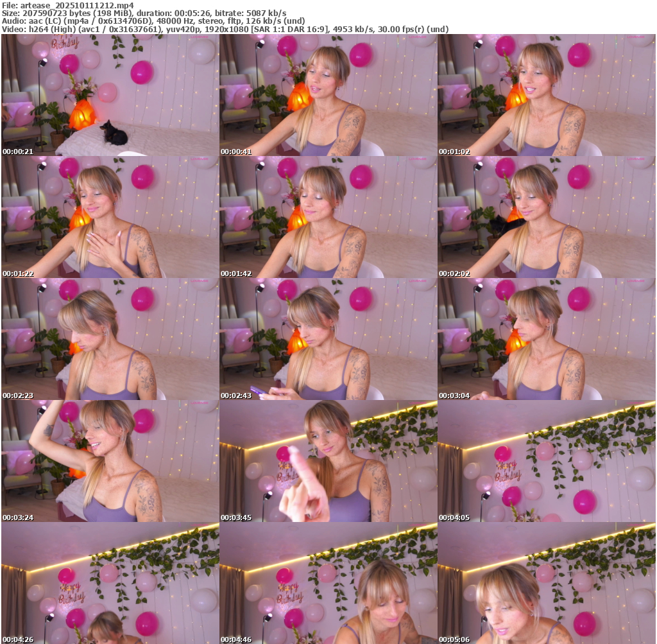This screenshot has height=644, width=657.
Task: Click the 'Audio: aac (LC)' info line
Action: click(153, 21)
